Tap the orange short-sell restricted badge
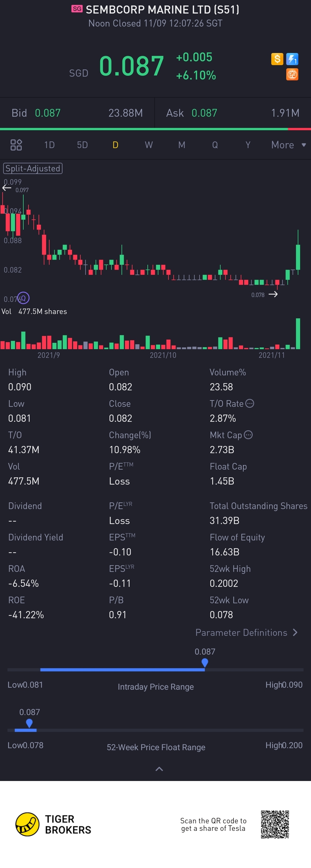 pos(292,74)
